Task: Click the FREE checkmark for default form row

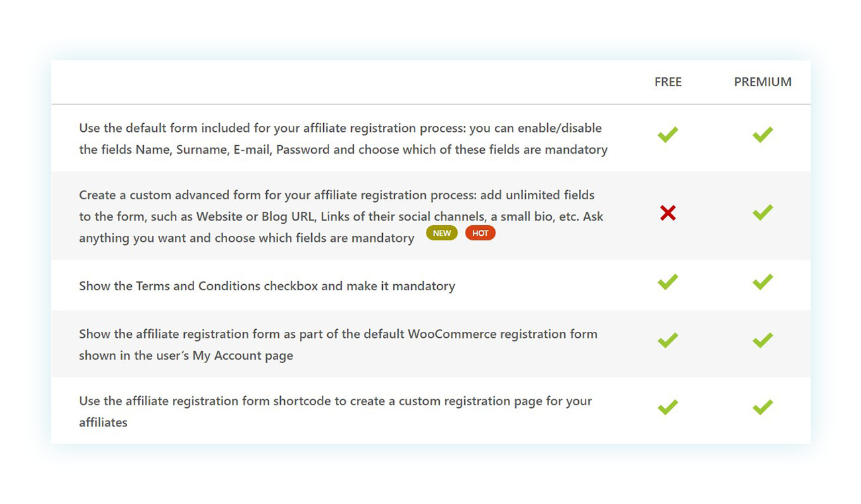Action: pyautogui.click(x=668, y=135)
